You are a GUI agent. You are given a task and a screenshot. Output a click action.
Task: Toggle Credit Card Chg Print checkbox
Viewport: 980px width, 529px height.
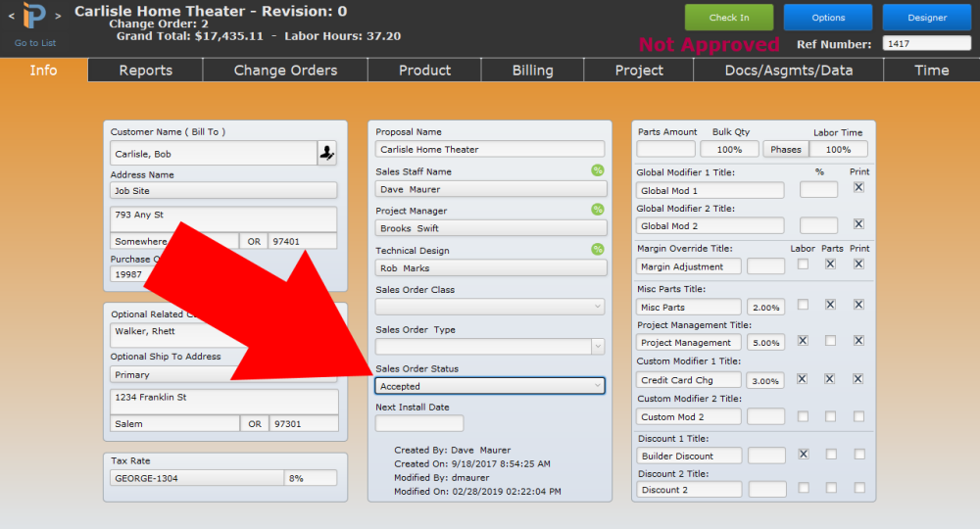click(x=858, y=379)
